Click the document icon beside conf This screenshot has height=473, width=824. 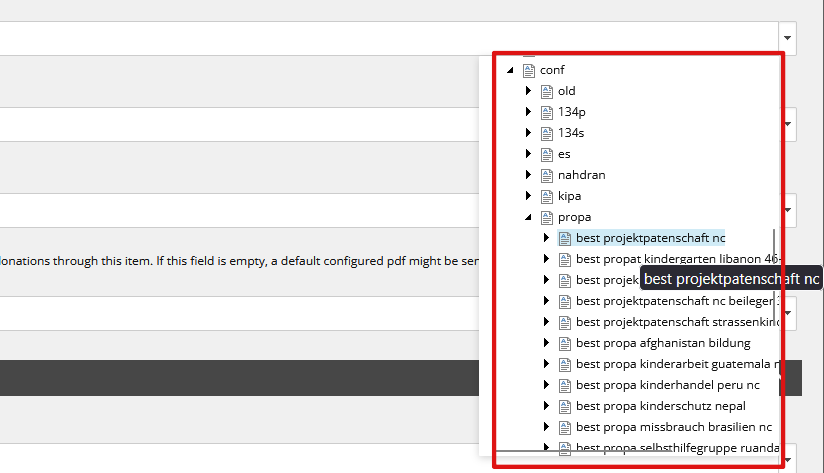(x=529, y=70)
